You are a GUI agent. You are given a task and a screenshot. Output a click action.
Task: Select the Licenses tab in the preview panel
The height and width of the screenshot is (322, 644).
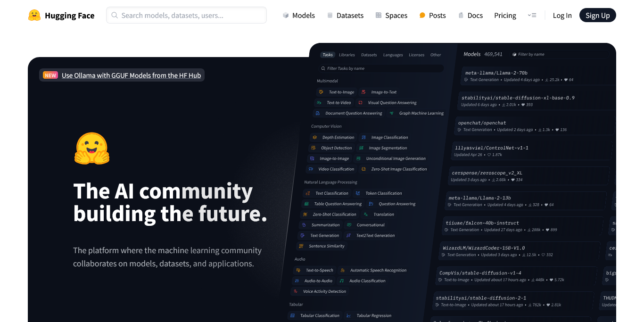click(x=416, y=55)
